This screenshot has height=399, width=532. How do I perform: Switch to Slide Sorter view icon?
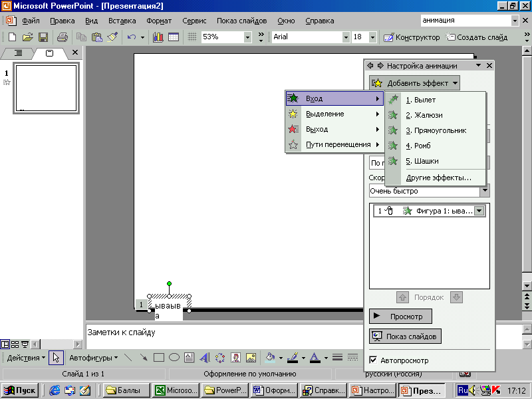coord(15,344)
